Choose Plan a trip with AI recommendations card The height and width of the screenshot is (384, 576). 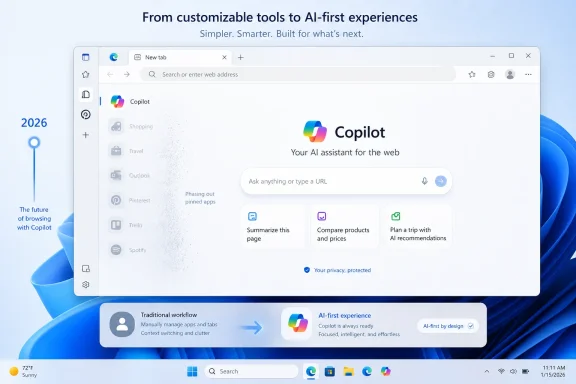coord(418,227)
